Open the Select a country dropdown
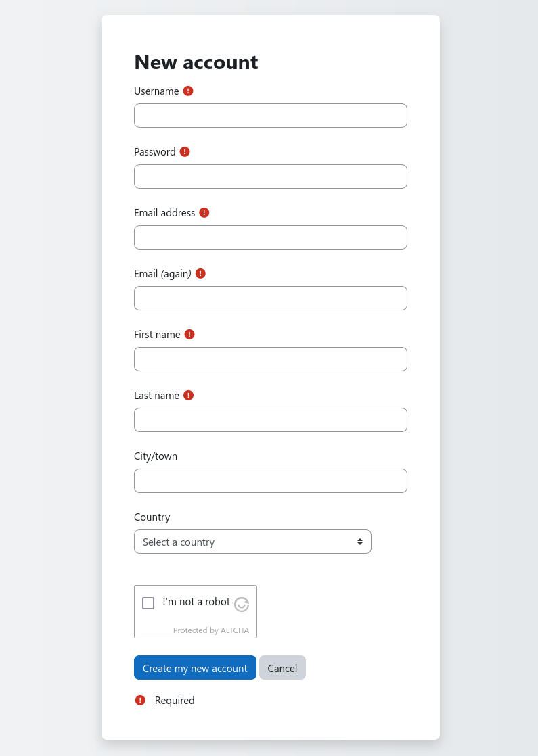Image resolution: width=538 pixels, height=756 pixels. pyautogui.click(x=252, y=542)
